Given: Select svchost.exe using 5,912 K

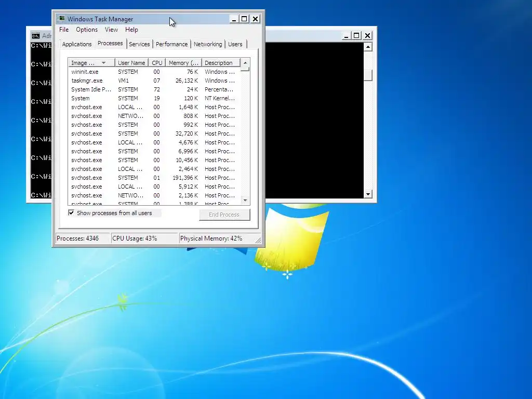Looking at the screenshot, I should [154, 187].
